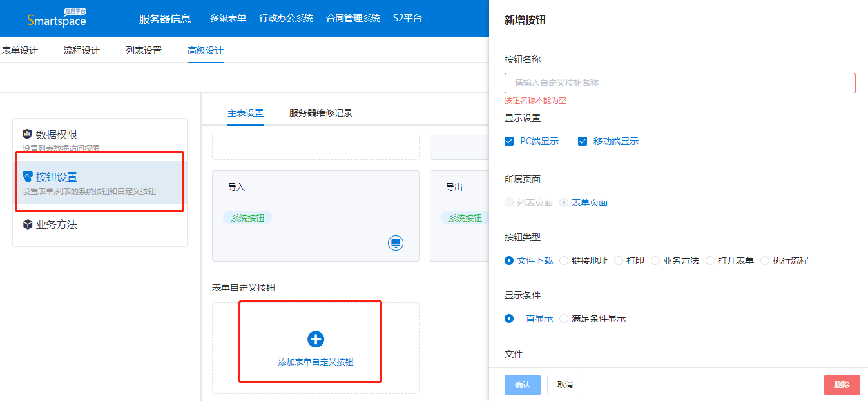Screen dimensions: 868x401
Task: Click 服务器信息 in the header
Action: (165, 19)
